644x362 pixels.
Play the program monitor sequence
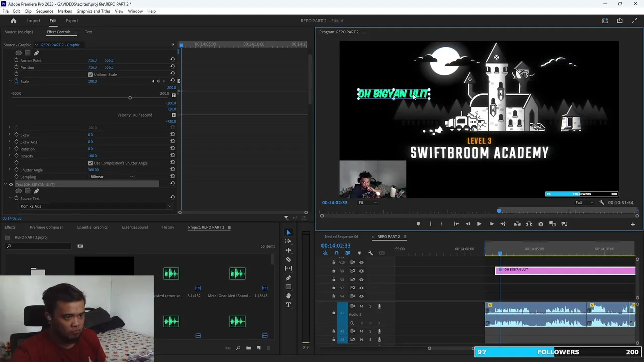(x=479, y=224)
